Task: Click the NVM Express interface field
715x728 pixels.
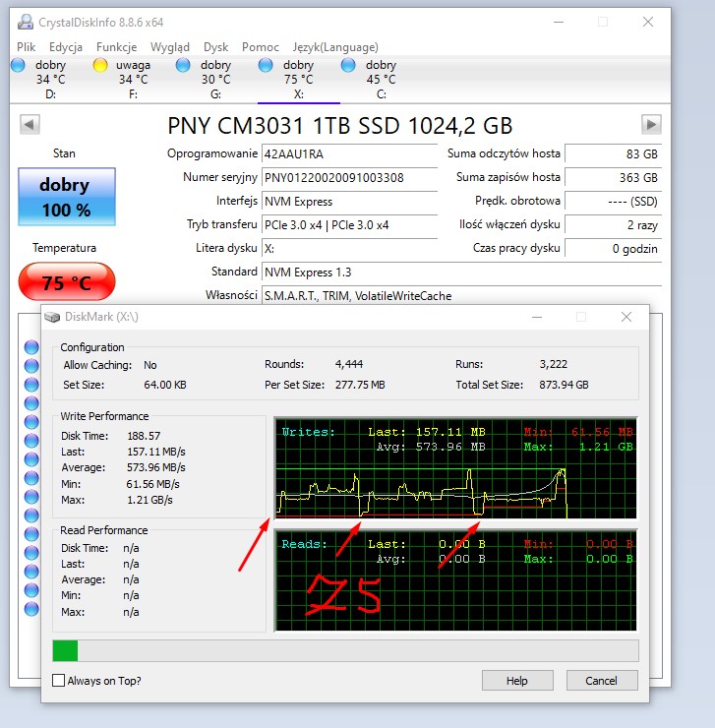Action: [349, 202]
